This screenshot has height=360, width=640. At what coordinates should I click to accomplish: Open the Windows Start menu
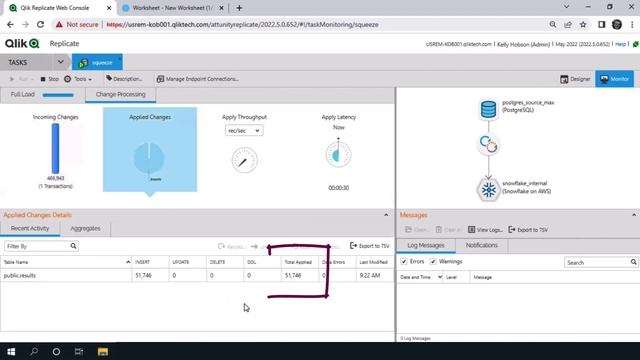[11, 351]
